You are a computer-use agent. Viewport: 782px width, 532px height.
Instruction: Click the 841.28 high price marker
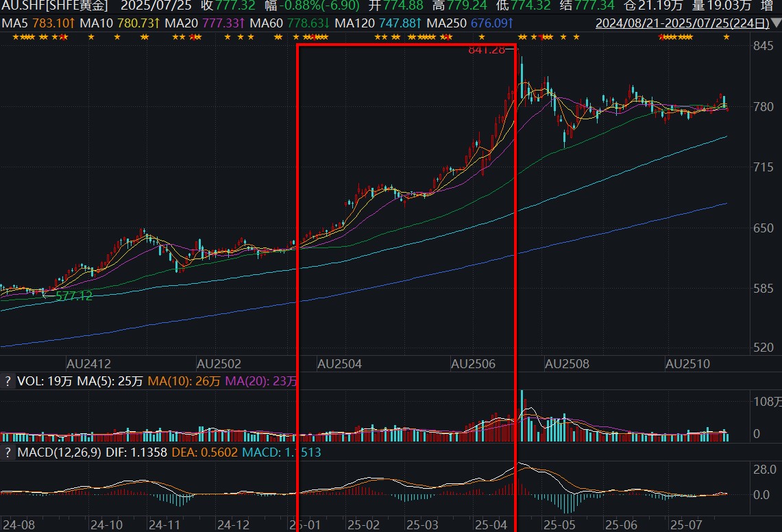tap(487, 49)
